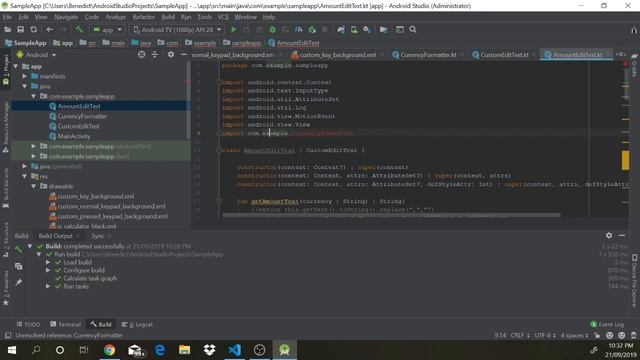
Task: Open the SDK Manager icon
Action: (367, 29)
